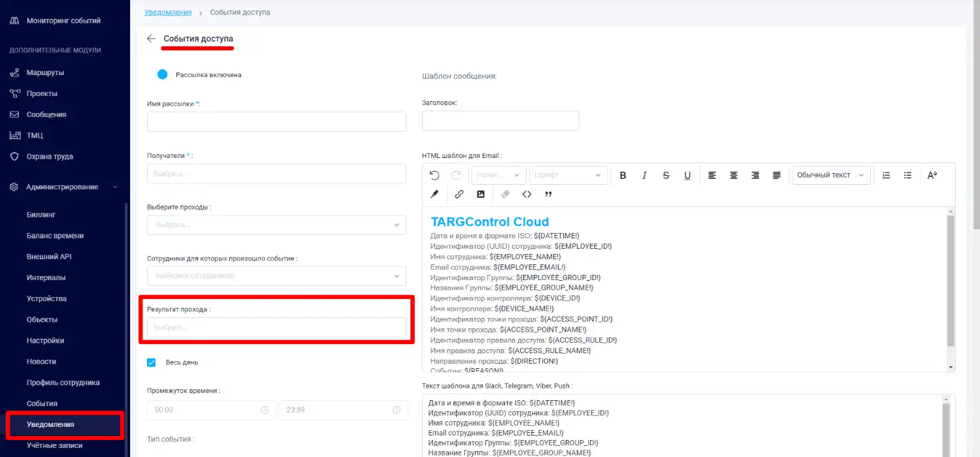Screen dimensions: 980x457
Task: Click Уведомления breadcrumb link
Action: [x=168, y=12]
